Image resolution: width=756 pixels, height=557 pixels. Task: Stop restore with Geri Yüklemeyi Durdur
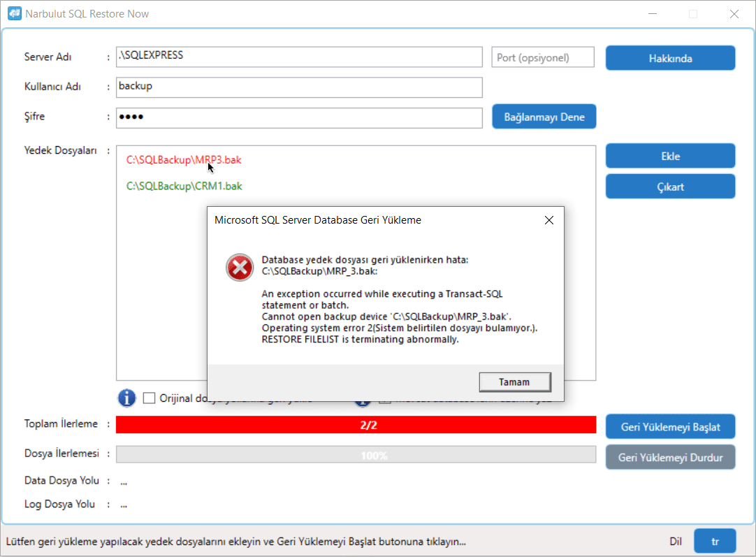(670, 457)
